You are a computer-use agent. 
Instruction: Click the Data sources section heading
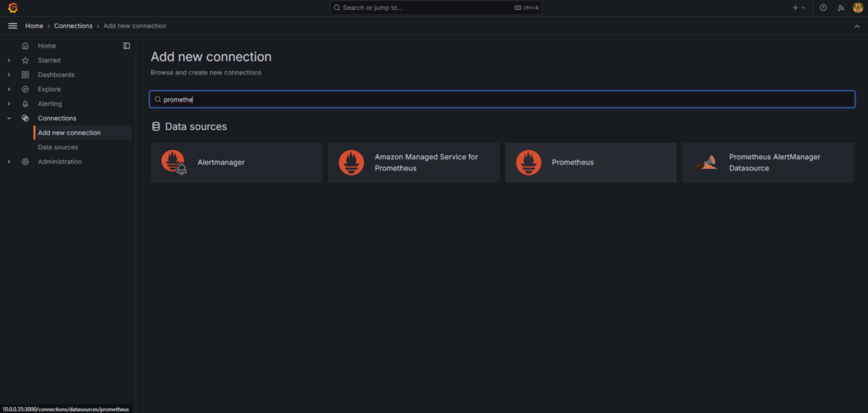pyautogui.click(x=196, y=126)
